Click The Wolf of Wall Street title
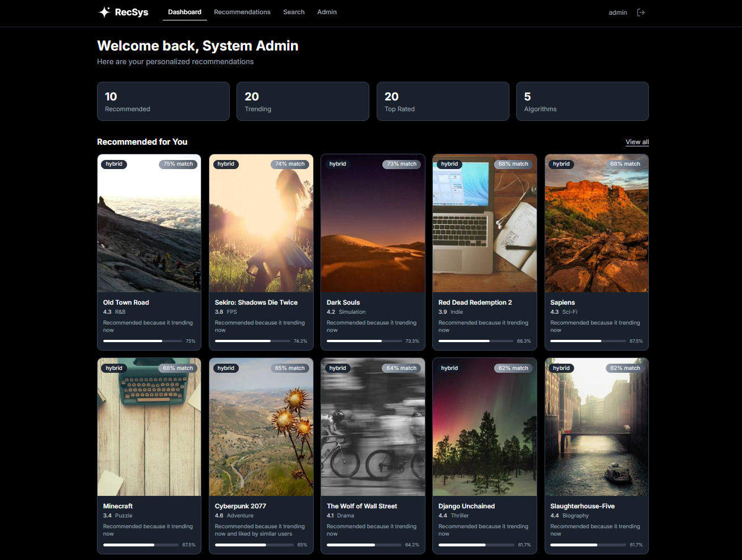 [x=362, y=506]
